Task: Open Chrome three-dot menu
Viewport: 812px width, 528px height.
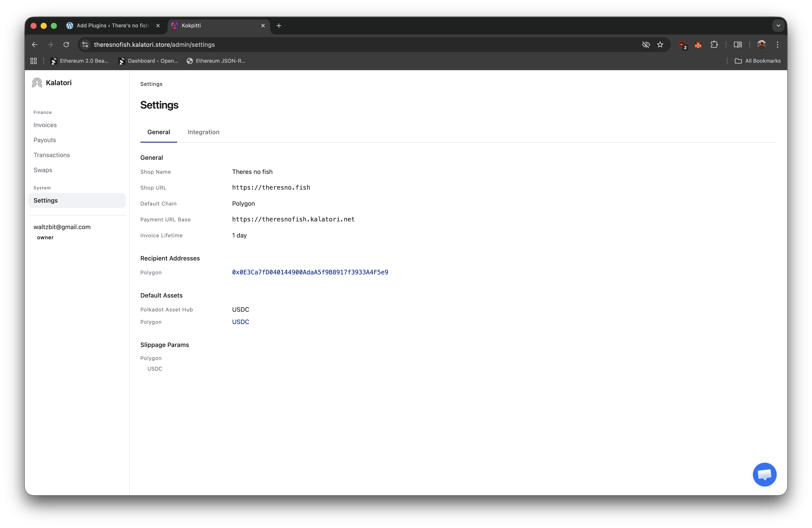Action: [778, 45]
